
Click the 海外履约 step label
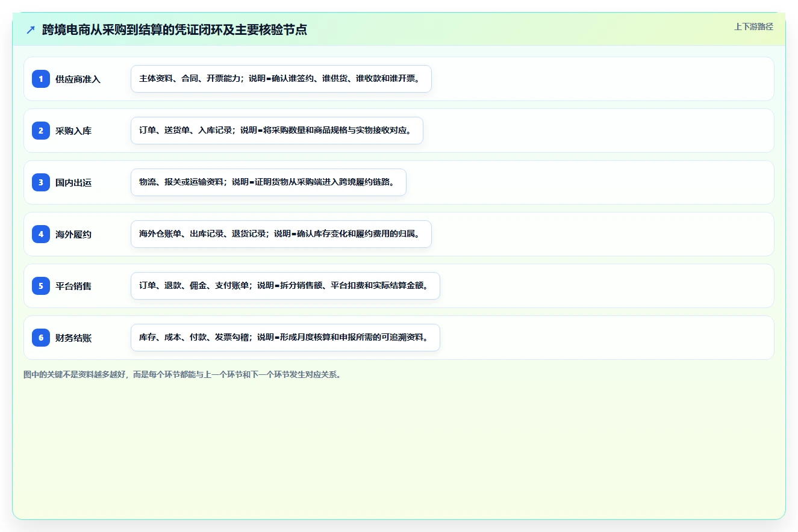point(73,235)
